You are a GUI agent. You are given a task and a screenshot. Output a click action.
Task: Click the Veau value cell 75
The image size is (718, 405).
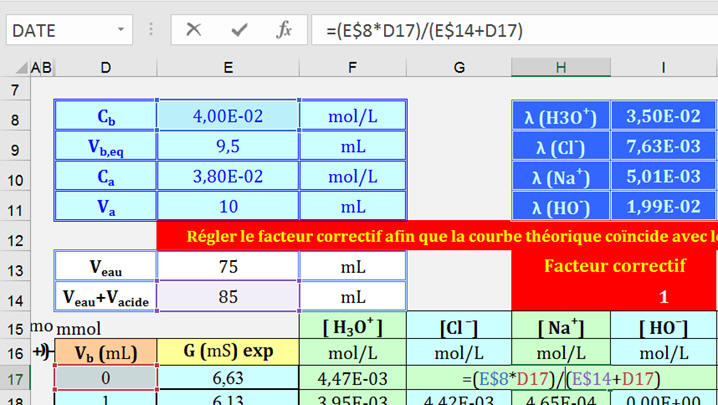tap(228, 267)
